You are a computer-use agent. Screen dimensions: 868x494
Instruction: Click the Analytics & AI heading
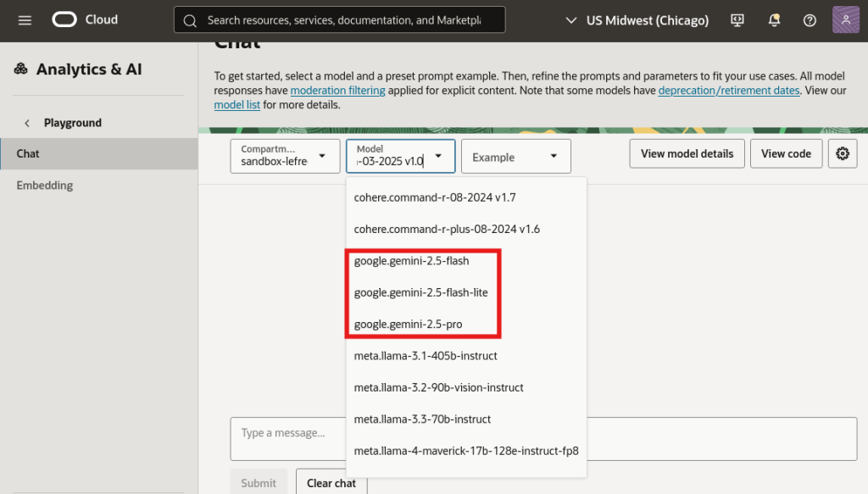pyautogui.click(x=89, y=69)
